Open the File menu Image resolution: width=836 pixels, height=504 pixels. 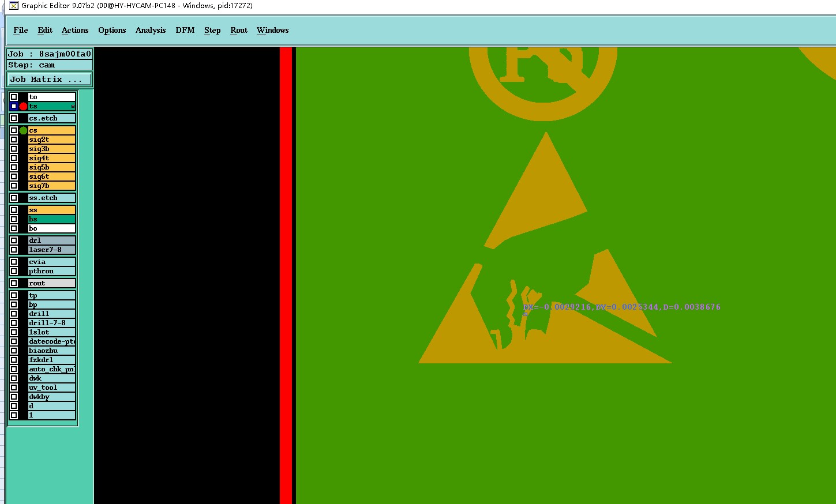point(21,31)
